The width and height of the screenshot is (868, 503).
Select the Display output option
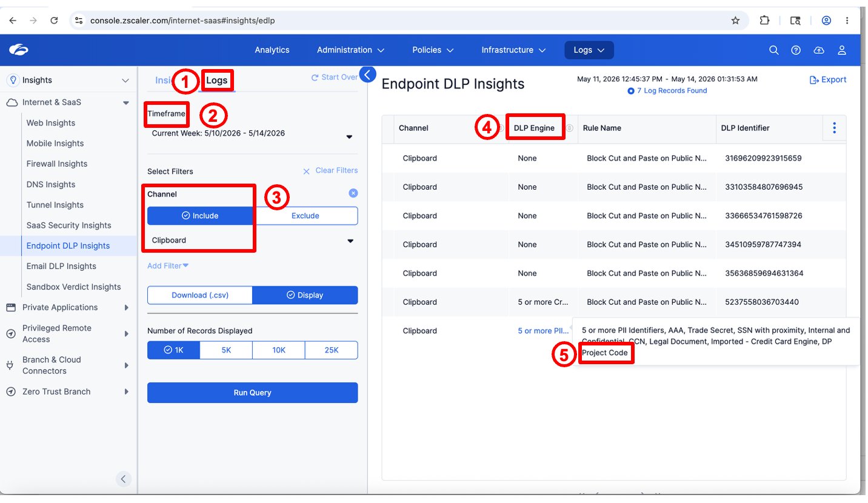[x=305, y=295]
